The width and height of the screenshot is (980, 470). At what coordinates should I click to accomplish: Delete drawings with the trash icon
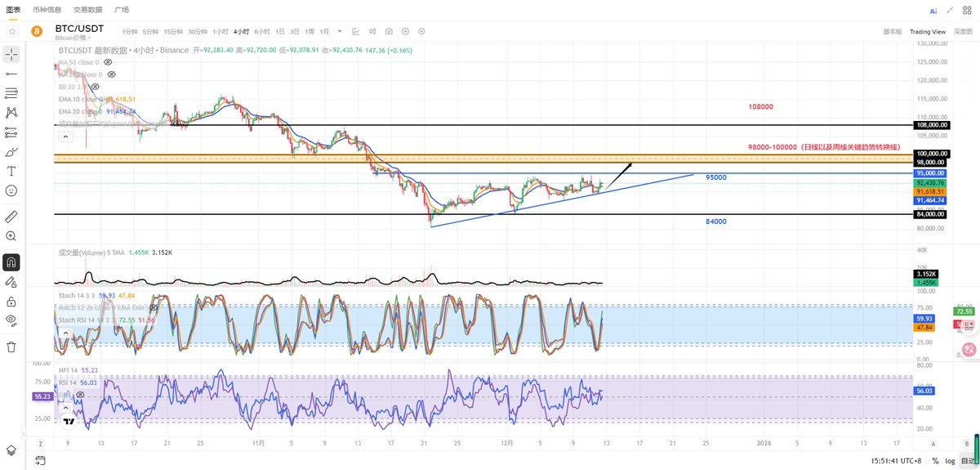11,347
